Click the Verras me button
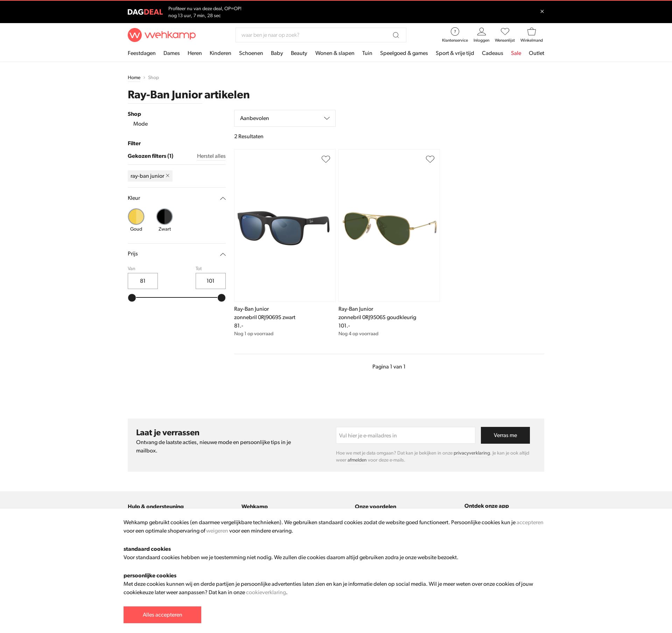Image resolution: width=672 pixels, height=633 pixels. tap(505, 435)
